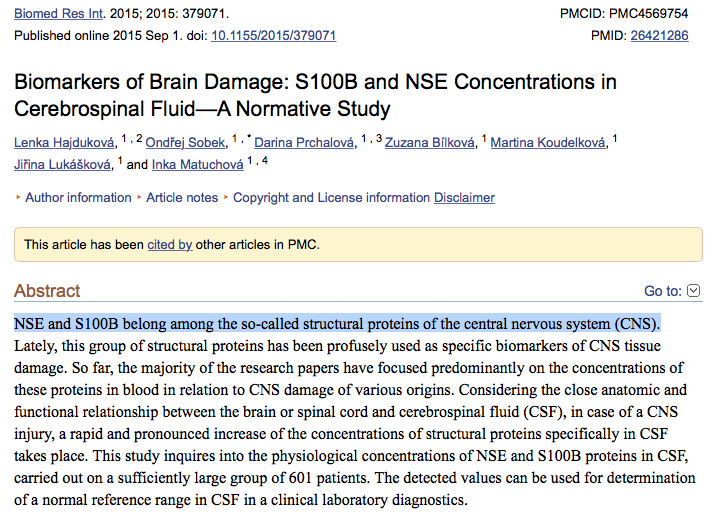Viewport: 712px width, 517px height.
Task: Open author Zuzana Bílková's link
Action: tap(430, 143)
